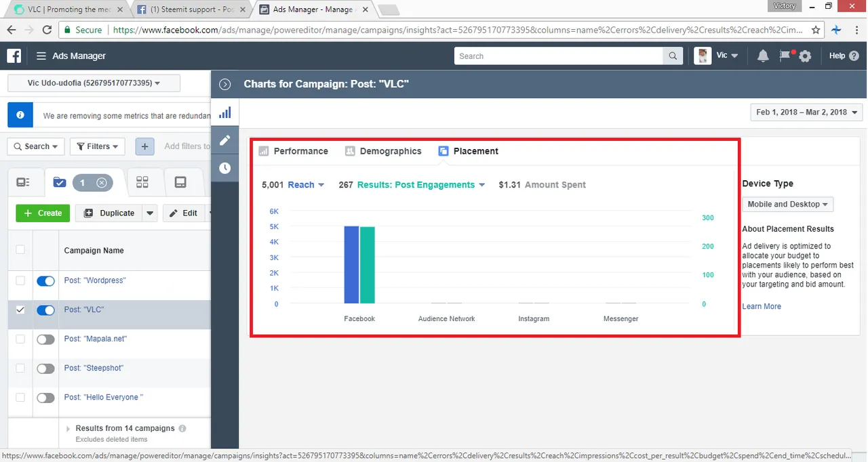Turn on the Hello Everyone campaign
The image size is (868, 462).
pos(45,398)
